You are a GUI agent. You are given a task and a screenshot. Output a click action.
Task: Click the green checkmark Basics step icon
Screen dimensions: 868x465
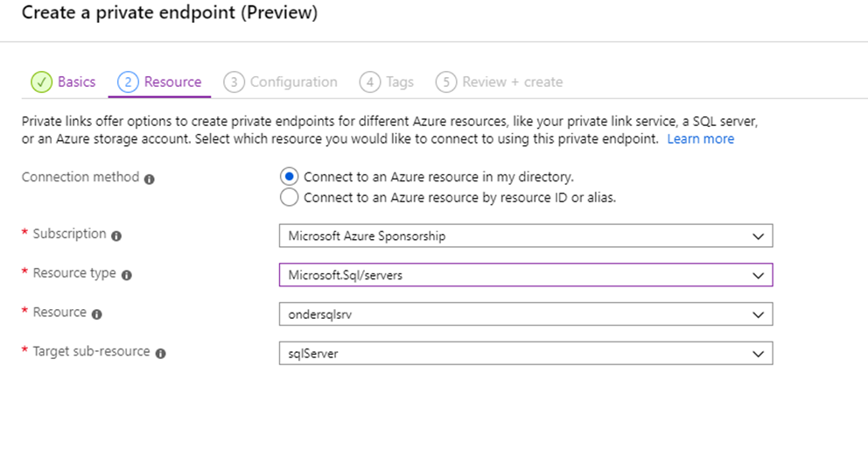pyautogui.click(x=41, y=82)
